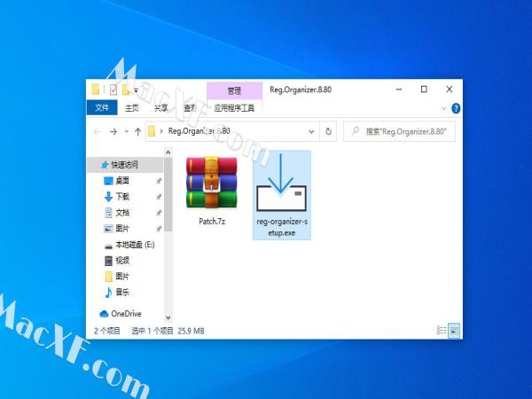Expand the address bar history dropdown
The height and width of the screenshot is (399, 532).
pos(311,131)
